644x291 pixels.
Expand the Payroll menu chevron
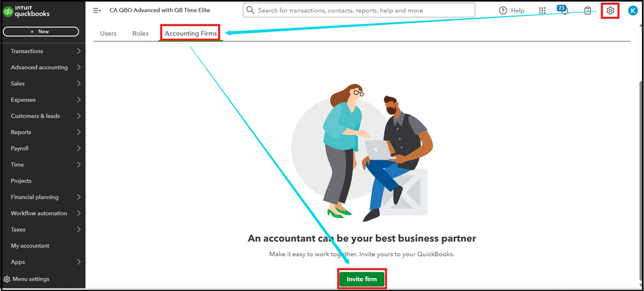pos(79,148)
